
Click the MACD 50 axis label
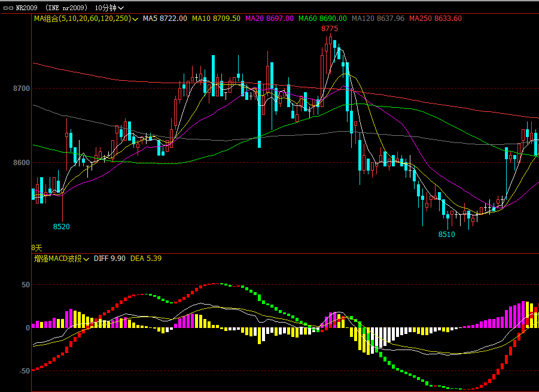[x=26, y=285]
